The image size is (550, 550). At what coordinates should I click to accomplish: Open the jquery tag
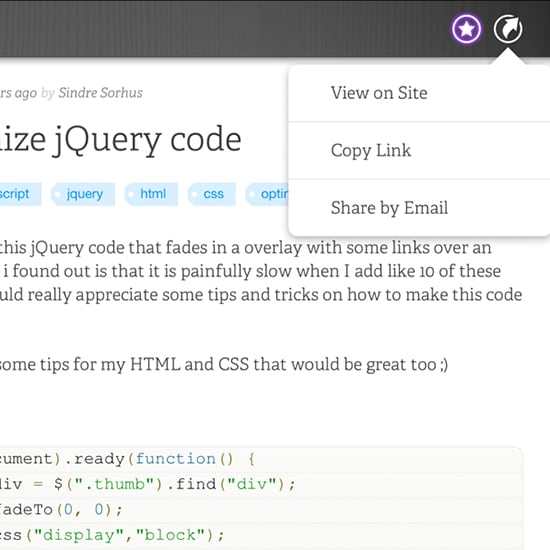83,194
